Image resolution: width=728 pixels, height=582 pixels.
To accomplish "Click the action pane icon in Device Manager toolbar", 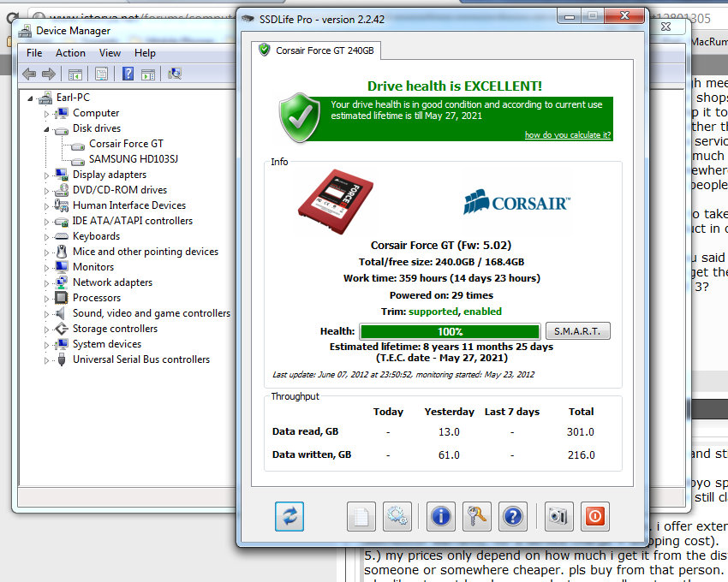I will 148,74.
